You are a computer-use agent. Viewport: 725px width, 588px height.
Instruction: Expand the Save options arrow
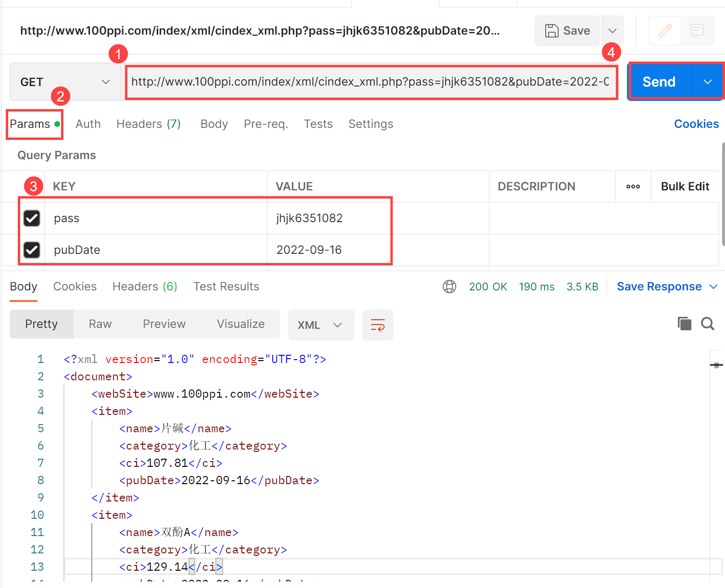pos(612,31)
